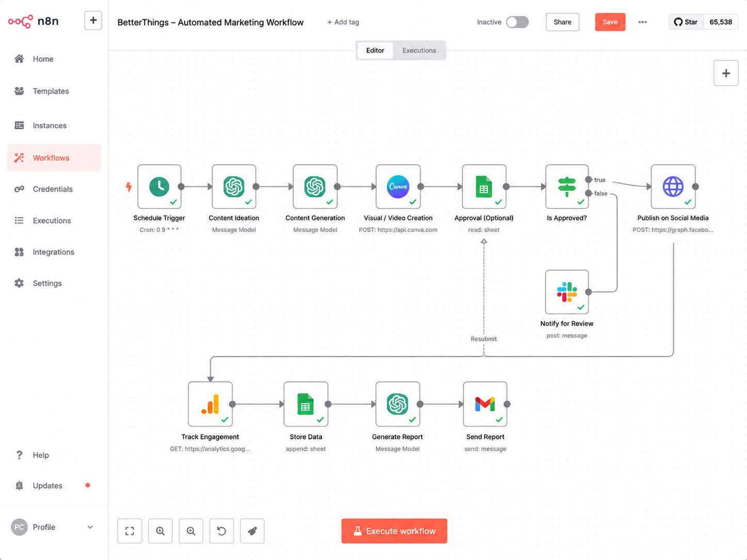Click the Share button
This screenshot has height=560, width=747.
[562, 22]
